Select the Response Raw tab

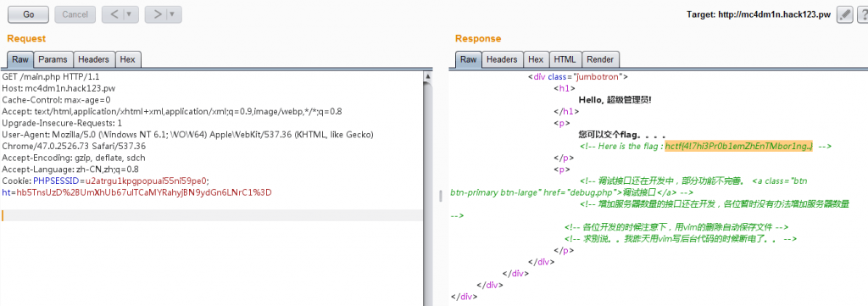point(468,59)
